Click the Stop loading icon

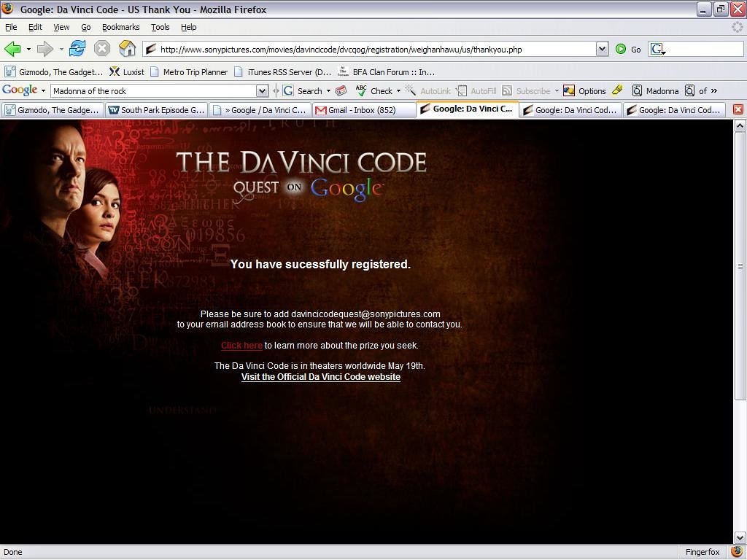click(102, 49)
